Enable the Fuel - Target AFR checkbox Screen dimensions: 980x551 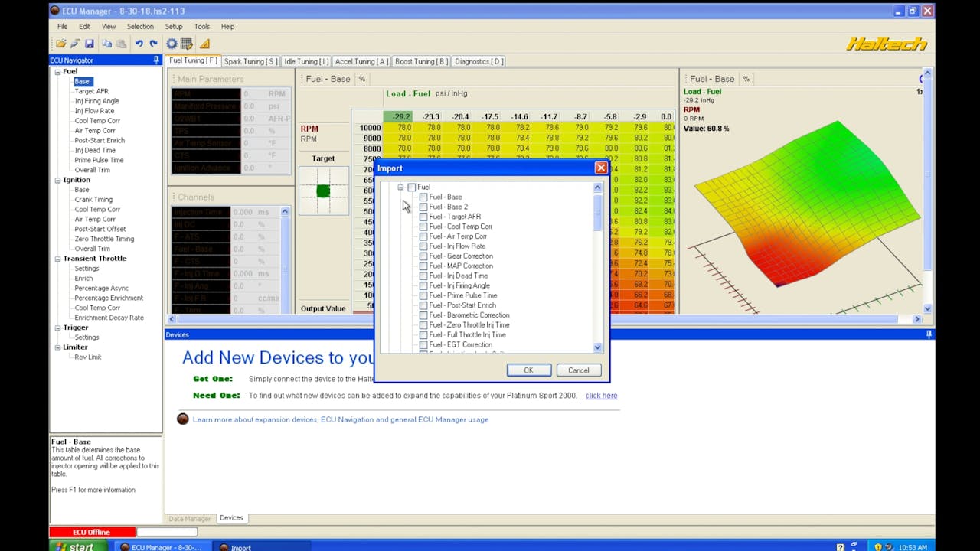pos(423,217)
